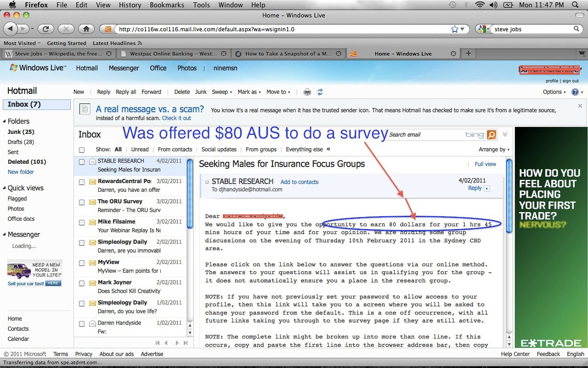Click the search magnifier in the Firefox search box
Image resolution: width=588 pixels, height=368 pixels.
(x=577, y=29)
